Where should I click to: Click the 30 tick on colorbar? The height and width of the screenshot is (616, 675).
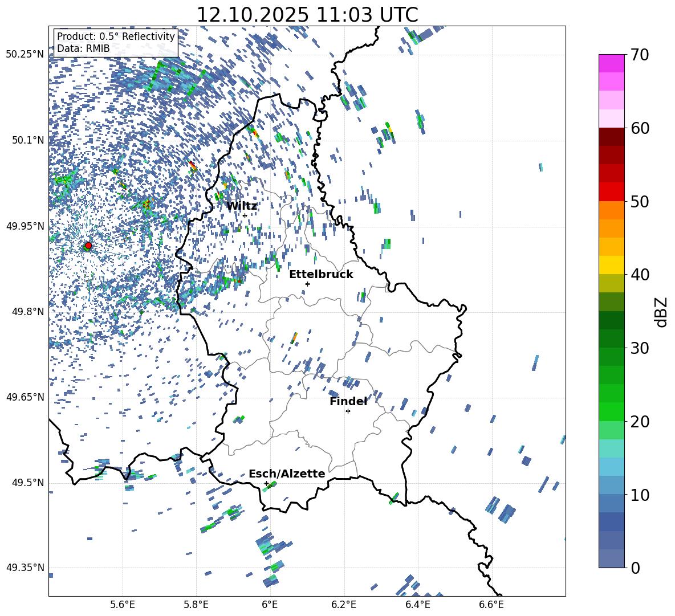click(x=640, y=348)
